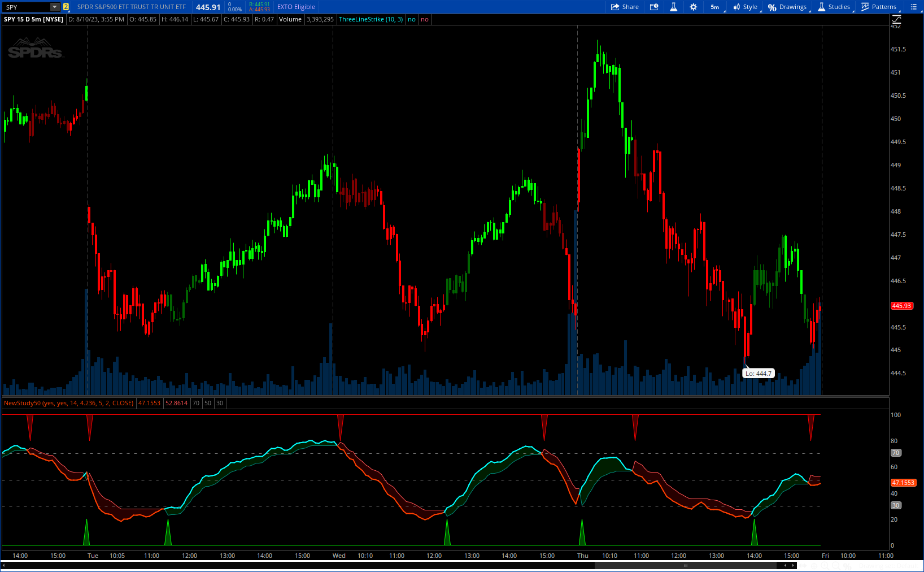Screen dimensions: 924x572
Task: Click the scrollbar right arrow
Action: point(793,565)
